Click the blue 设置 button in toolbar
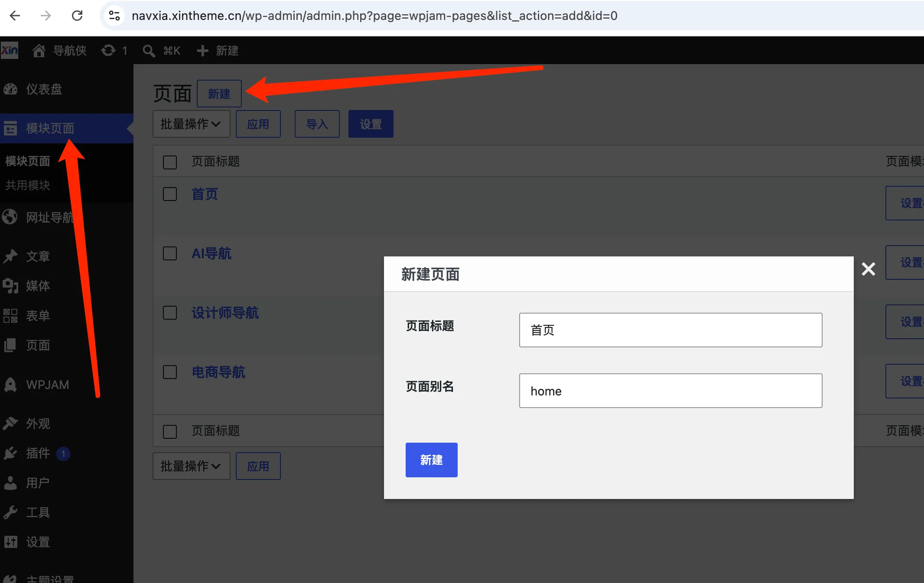924x583 pixels. [x=371, y=124]
